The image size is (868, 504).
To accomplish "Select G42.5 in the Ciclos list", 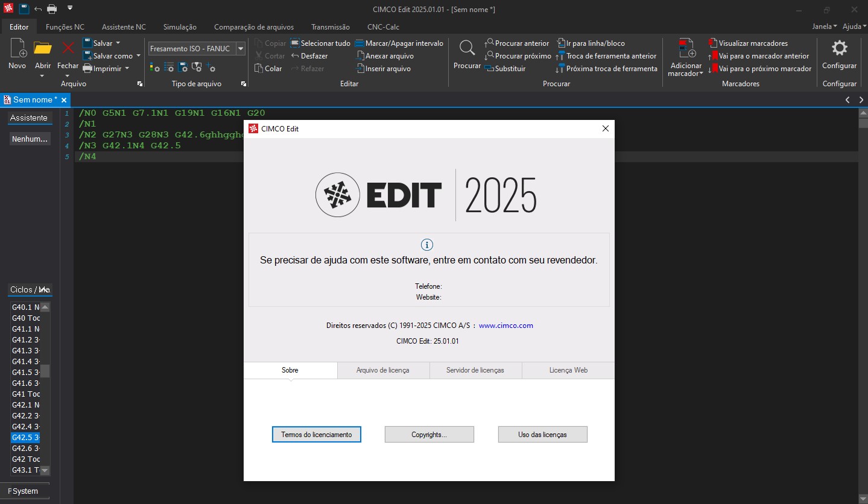I will (25, 437).
